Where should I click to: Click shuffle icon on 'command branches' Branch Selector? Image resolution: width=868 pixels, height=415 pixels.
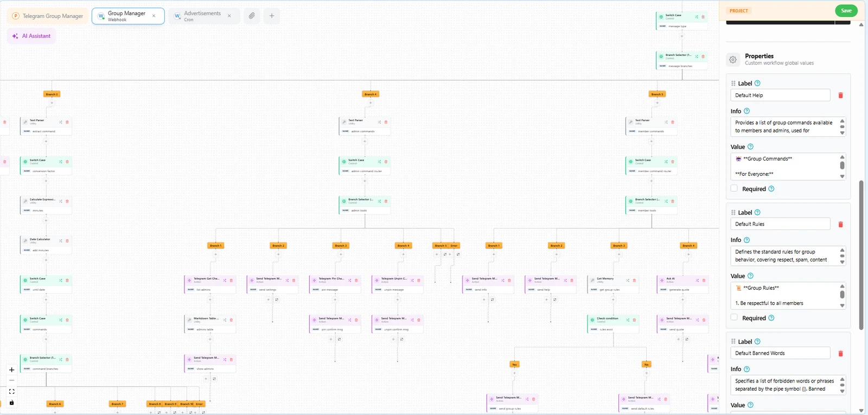[61, 360]
